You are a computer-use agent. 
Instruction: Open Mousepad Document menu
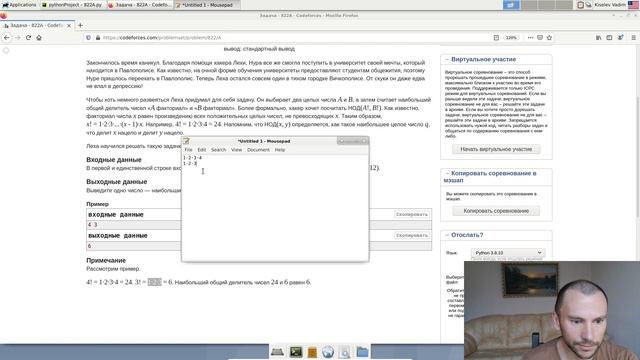(x=258, y=150)
